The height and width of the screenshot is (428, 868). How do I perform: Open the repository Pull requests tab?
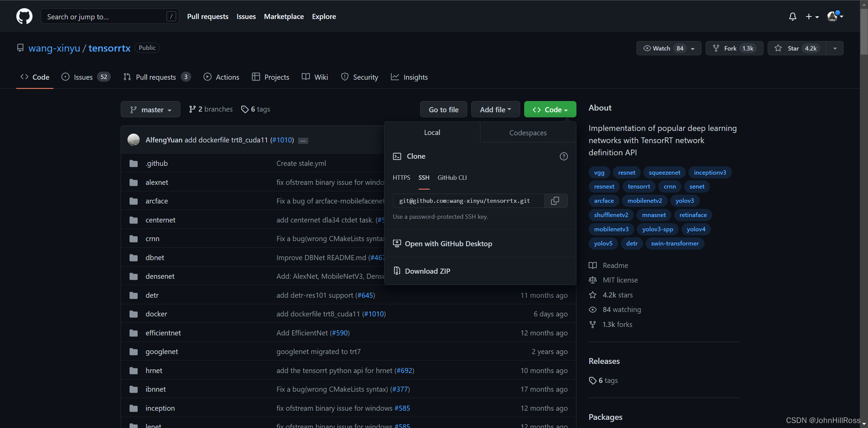[157, 77]
